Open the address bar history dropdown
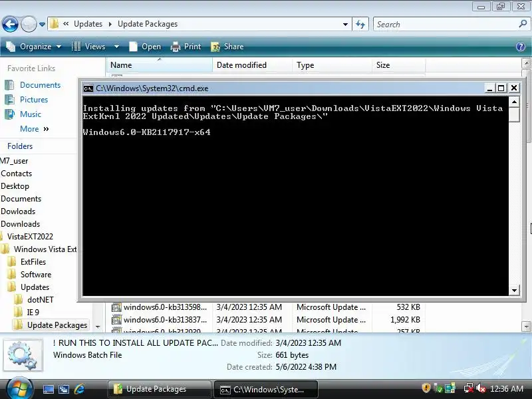 coord(345,25)
